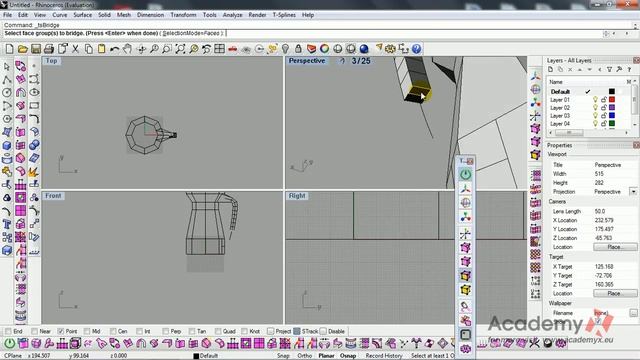
Task: Click the Text T tool in left toolbar
Action: click(7, 224)
